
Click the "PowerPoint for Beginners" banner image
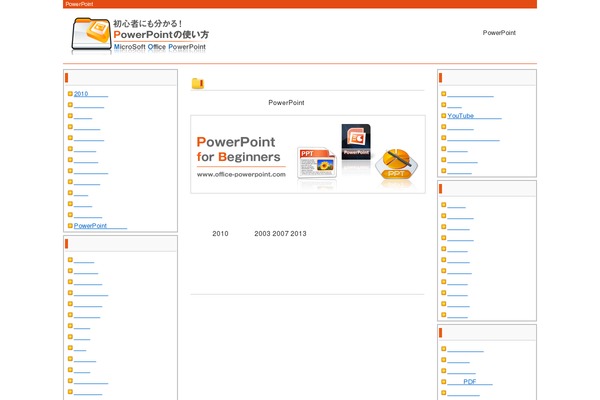pos(308,154)
